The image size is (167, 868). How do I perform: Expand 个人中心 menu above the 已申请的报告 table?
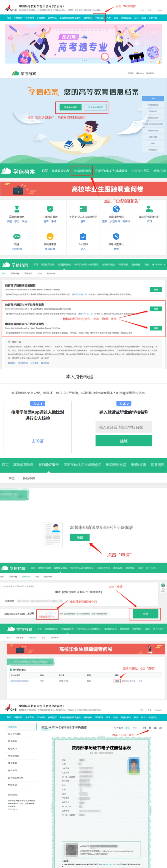coord(159,629)
